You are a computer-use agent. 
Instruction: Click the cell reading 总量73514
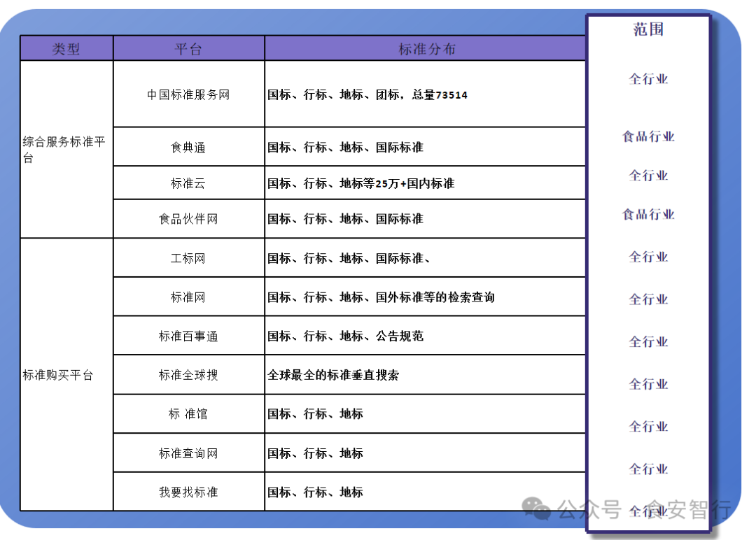point(426,94)
